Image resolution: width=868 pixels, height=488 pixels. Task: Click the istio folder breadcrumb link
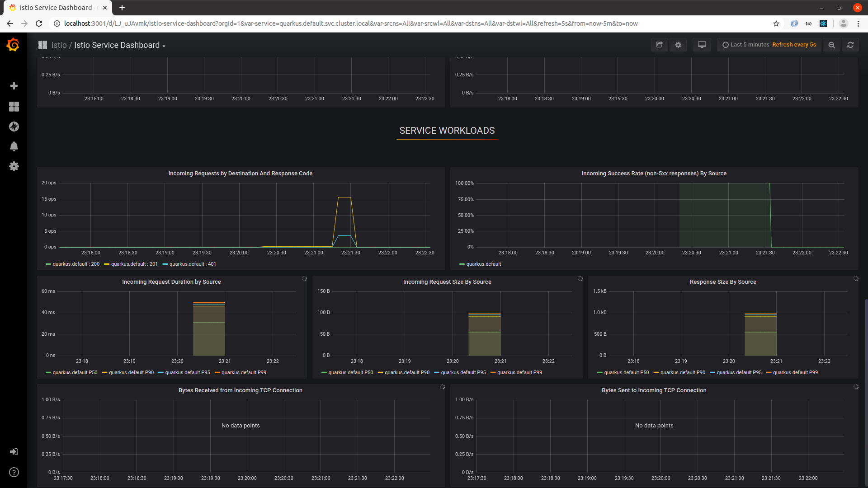coord(59,45)
